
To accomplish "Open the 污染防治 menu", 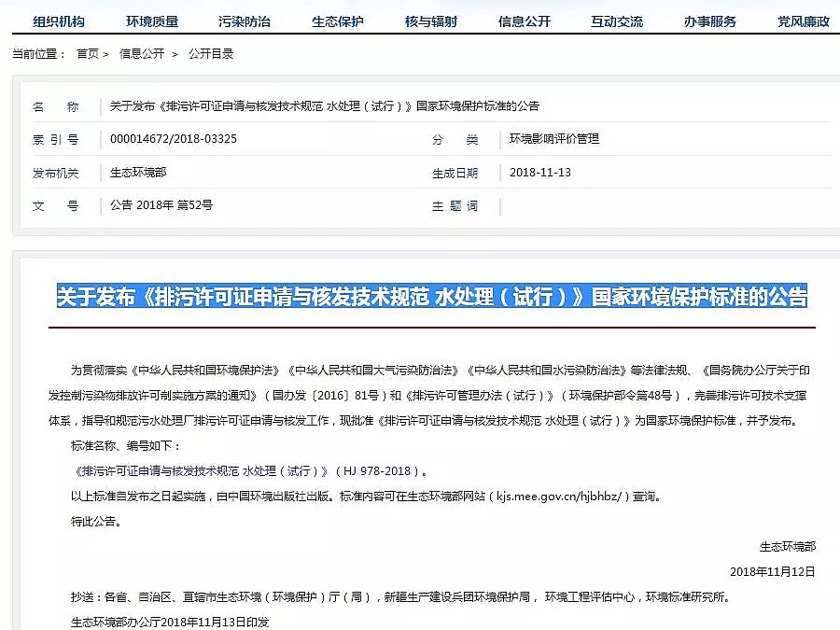I will [245, 19].
